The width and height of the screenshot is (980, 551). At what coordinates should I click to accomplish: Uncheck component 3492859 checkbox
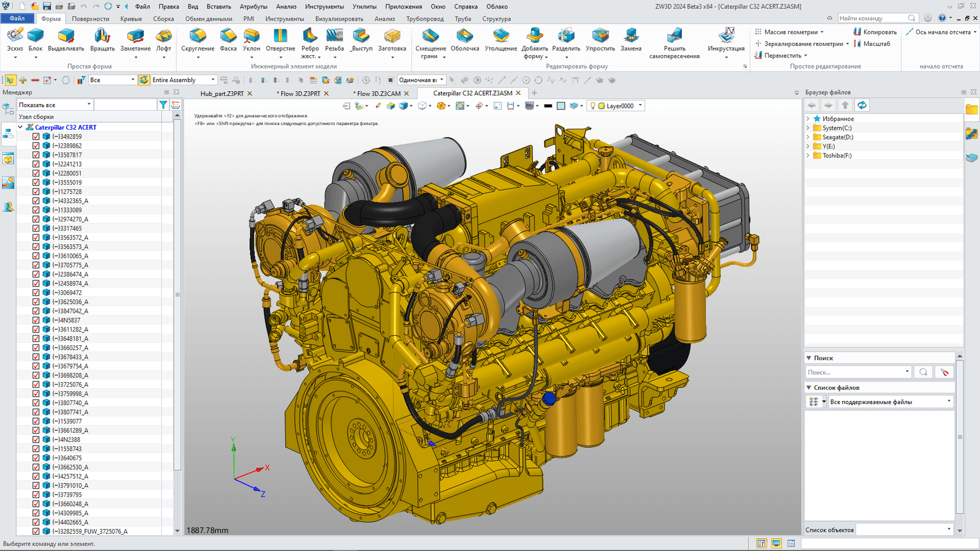(36, 137)
